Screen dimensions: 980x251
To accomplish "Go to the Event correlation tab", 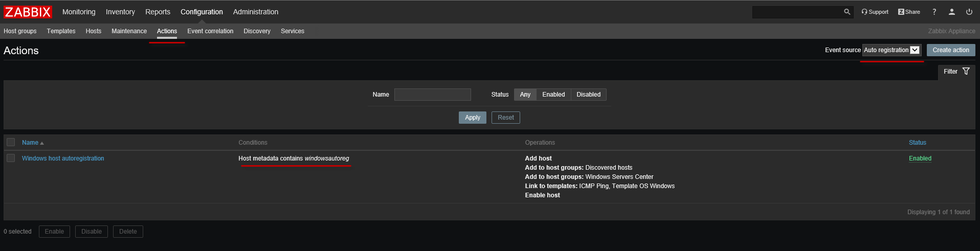I will (x=210, y=31).
